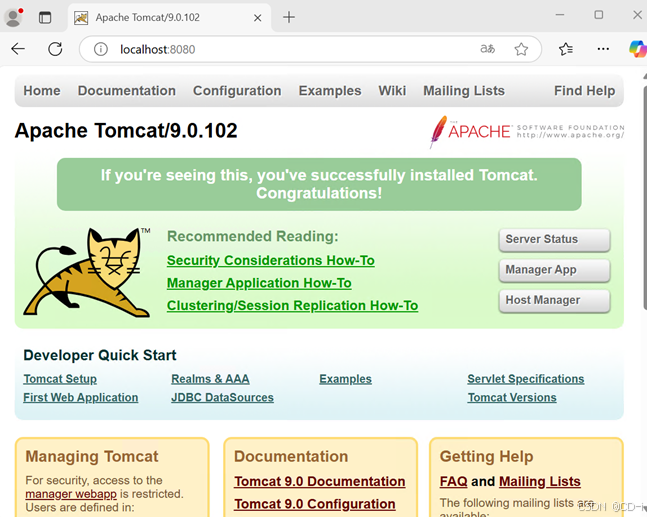648x518 pixels.
Task: Close the Apache Tomcat/9.0.102 tab
Action: tap(257, 18)
